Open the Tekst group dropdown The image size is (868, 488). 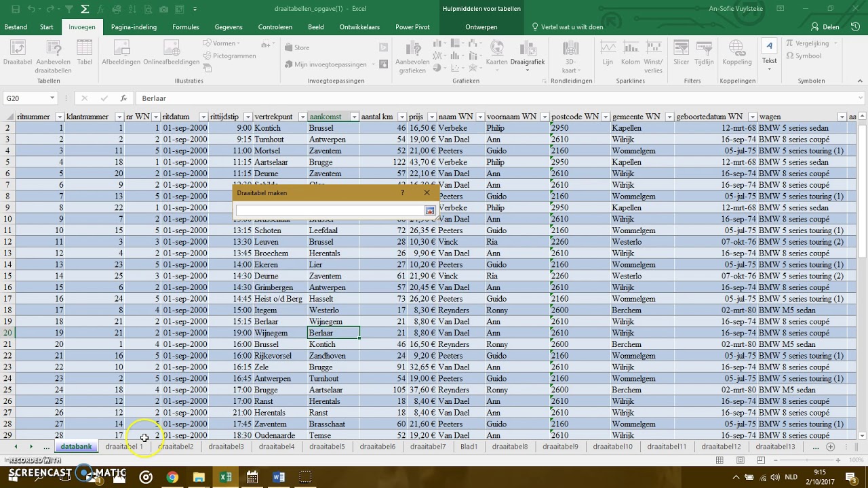(770, 54)
